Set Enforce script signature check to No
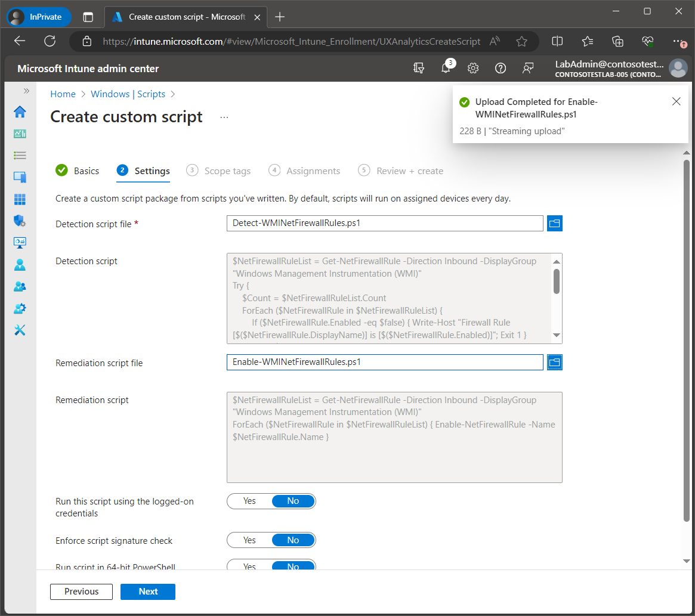 coord(293,540)
